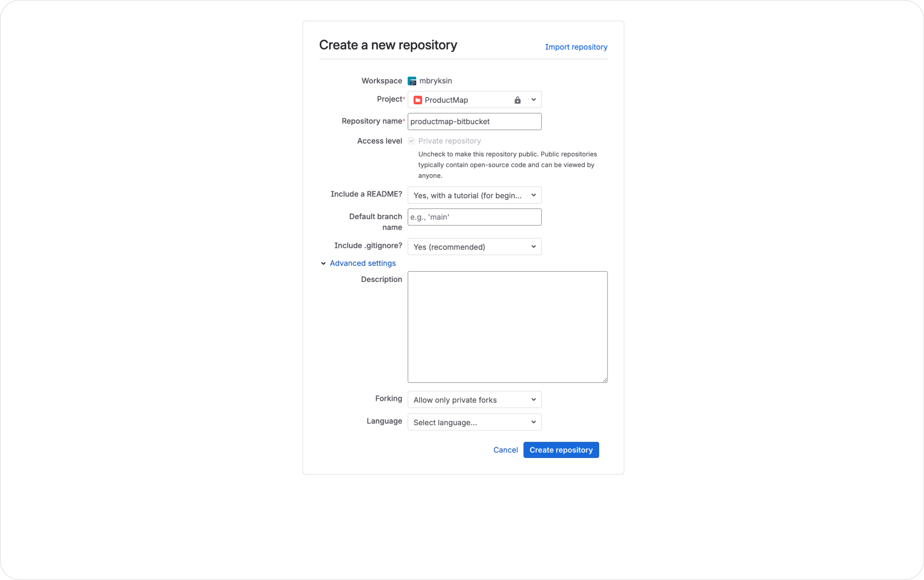
Task: Open the Include .gitignore dropdown
Action: click(x=474, y=247)
